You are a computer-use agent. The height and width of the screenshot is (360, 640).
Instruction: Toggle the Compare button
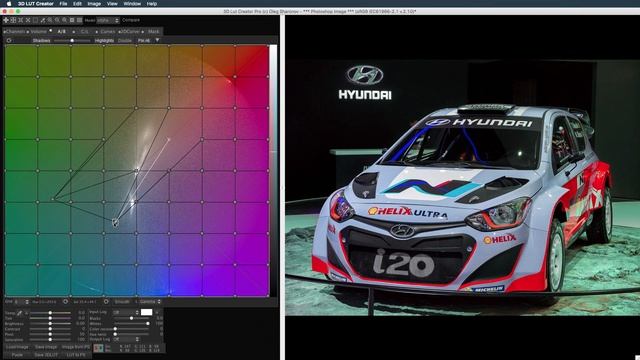point(131,20)
